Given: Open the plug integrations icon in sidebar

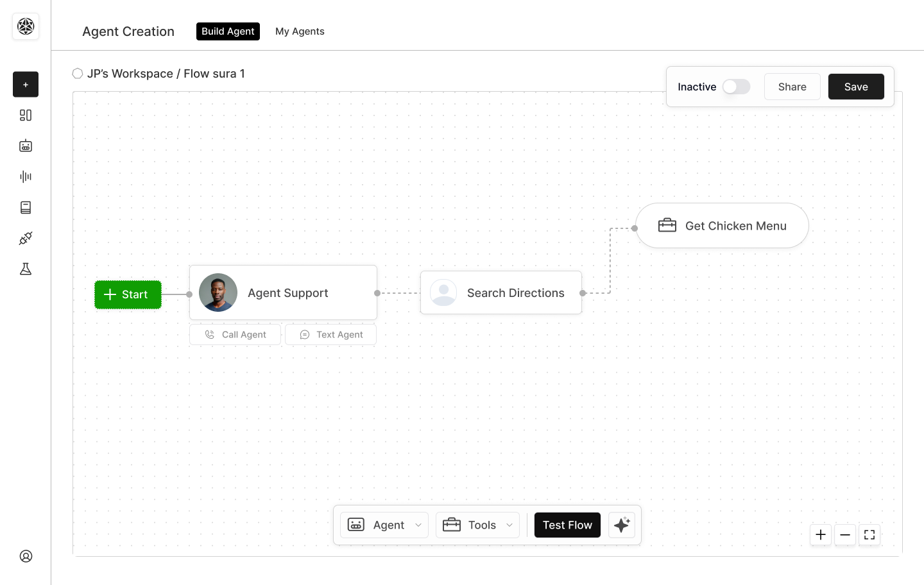Looking at the screenshot, I should tap(26, 239).
